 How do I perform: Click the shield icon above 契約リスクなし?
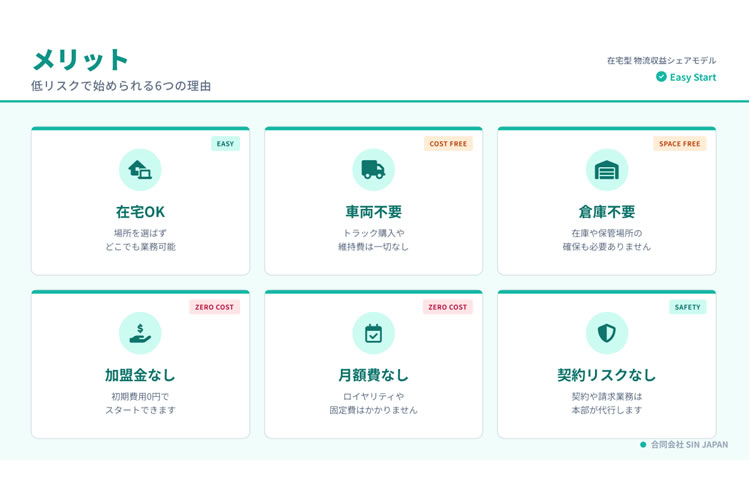[x=607, y=333]
